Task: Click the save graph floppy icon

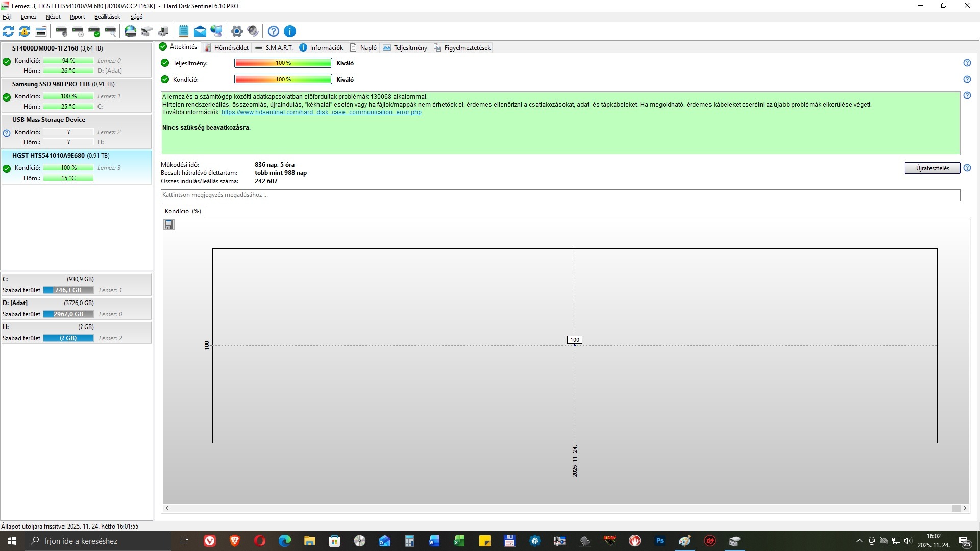Action: [x=169, y=224]
